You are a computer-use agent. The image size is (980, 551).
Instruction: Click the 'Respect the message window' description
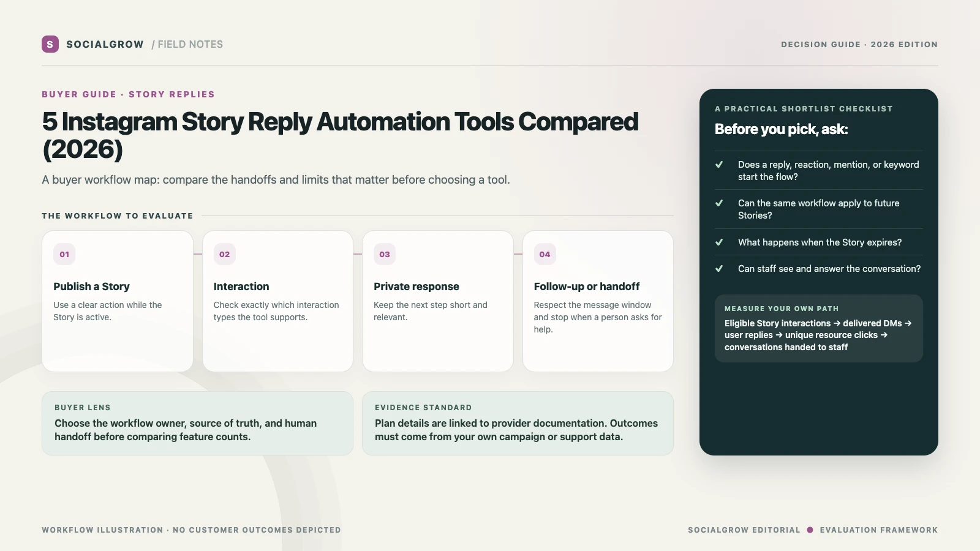[598, 317]
